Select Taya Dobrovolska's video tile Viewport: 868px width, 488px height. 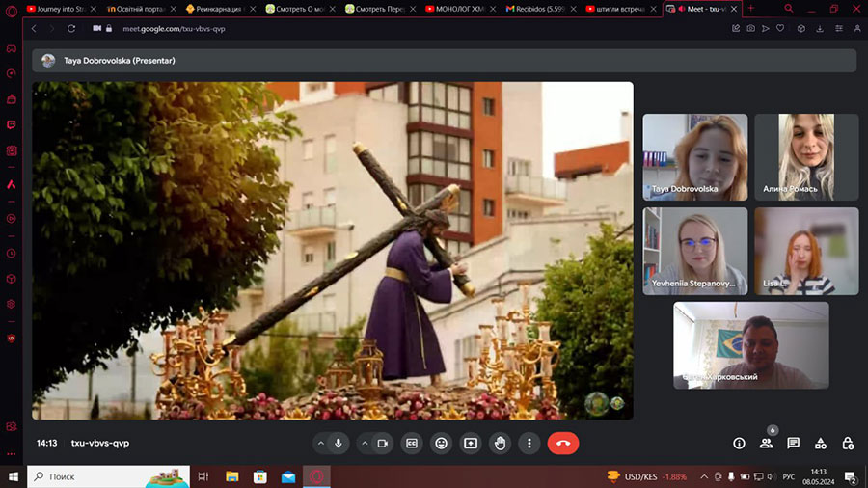coord(694,156)
